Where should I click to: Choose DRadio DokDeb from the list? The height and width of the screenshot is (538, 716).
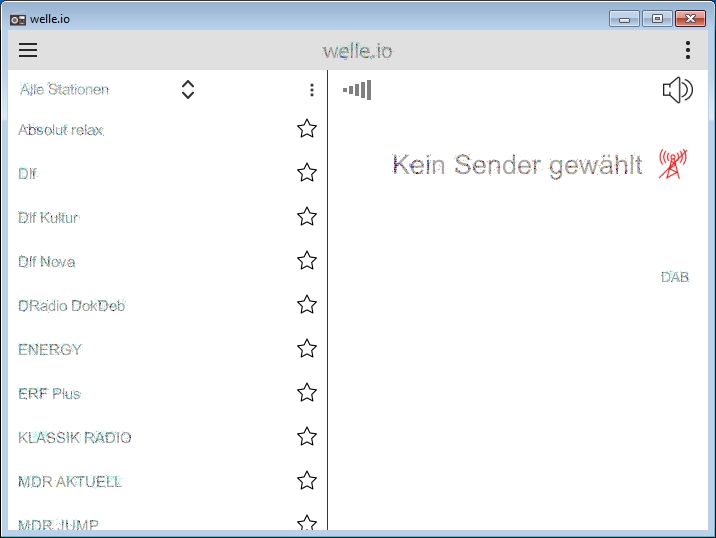(x=71, y=306)
